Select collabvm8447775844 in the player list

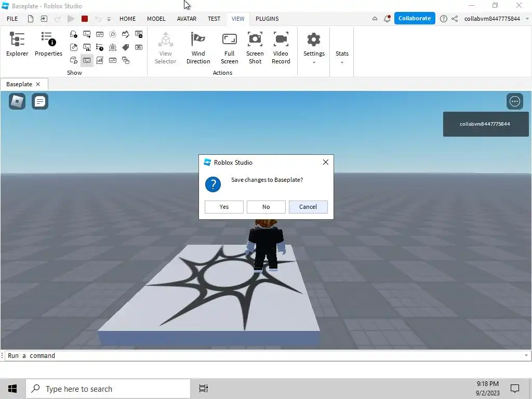tap(486, 124)
